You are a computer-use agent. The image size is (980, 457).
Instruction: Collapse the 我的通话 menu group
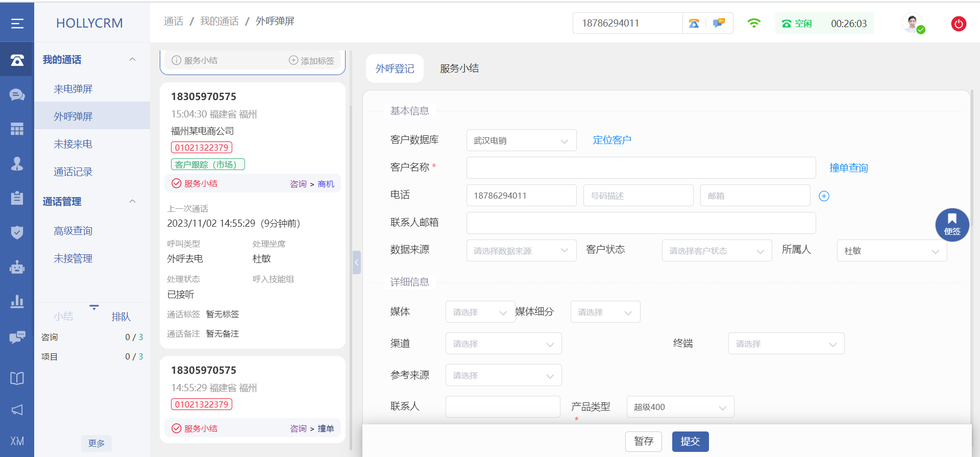[132, 59]
